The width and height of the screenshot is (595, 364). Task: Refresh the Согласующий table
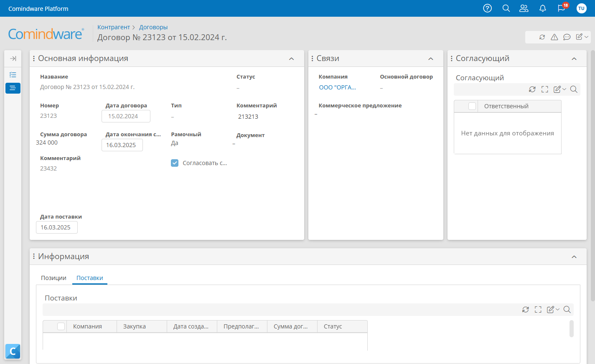click(x=532, y=89)
